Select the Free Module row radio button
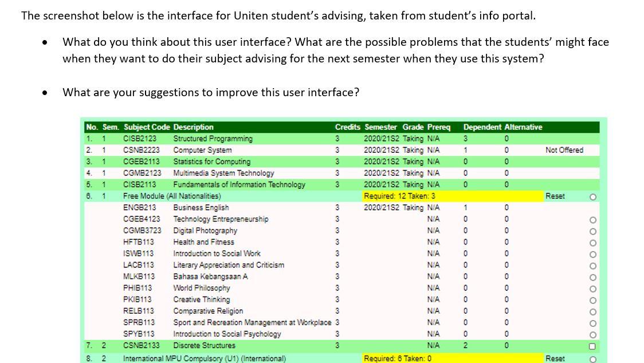Screen dimensions: 644x363 pyautogui.click(x=592, y=197)
